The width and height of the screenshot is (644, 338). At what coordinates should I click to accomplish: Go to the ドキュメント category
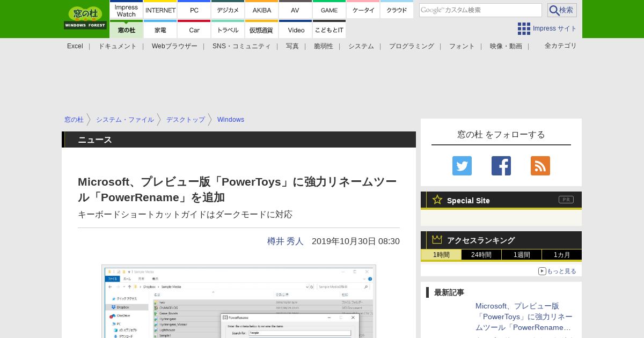tap(118, 46)
